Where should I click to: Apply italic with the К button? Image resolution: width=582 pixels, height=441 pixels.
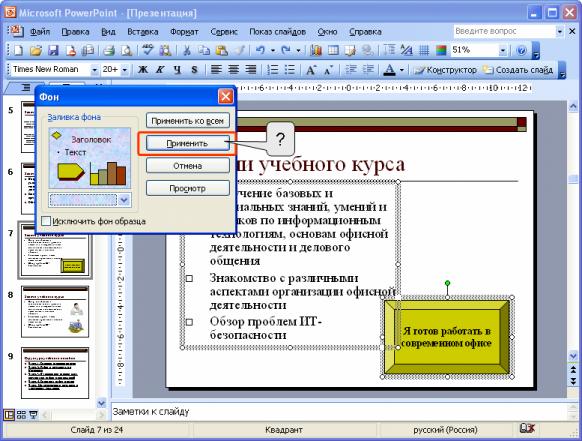click(160, 69)
